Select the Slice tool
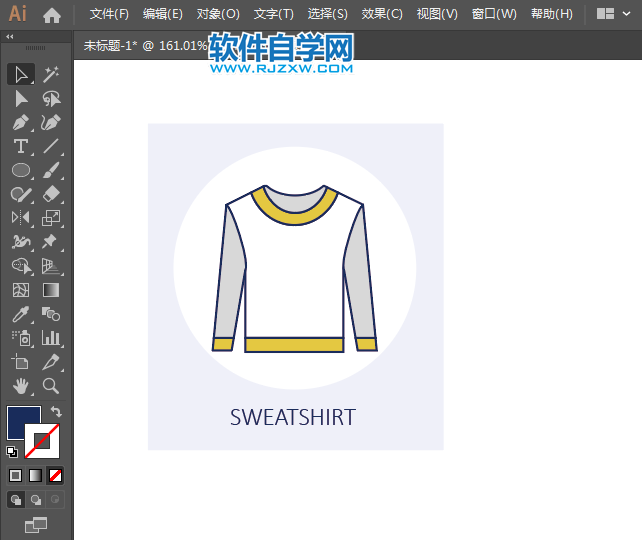This screenshot has width=642, height=540. pyautogui.click(x=51, y=362)
